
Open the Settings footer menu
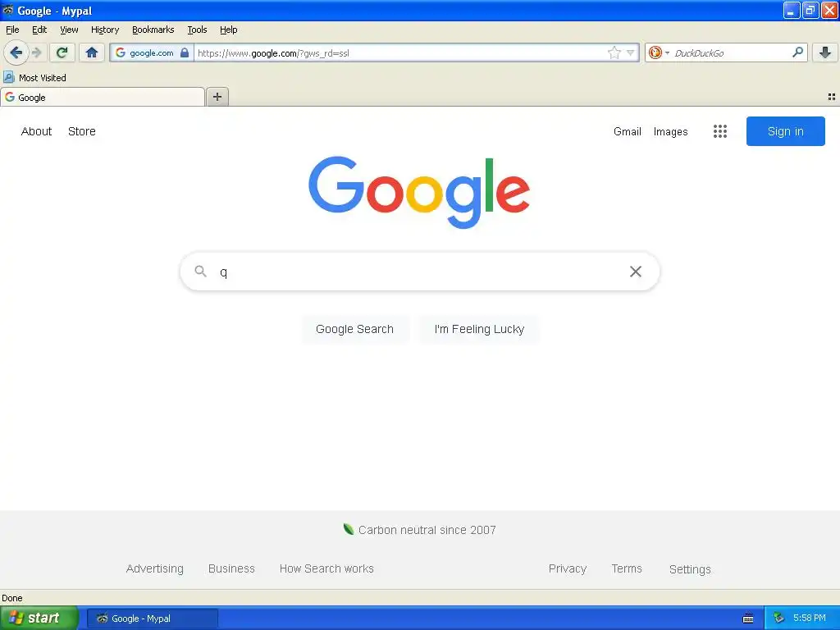[690, 569]
